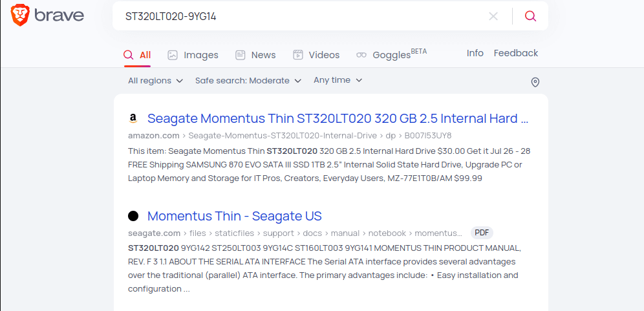Click the Seagate product manual snippet text
The height and width of the screenshot is (311, 644).
point(325,268)
